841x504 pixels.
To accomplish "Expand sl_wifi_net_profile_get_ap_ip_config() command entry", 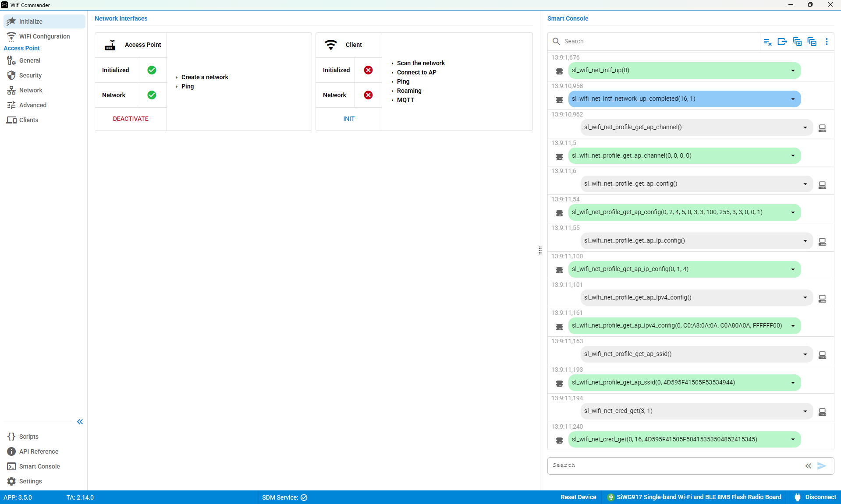I will (x=805, y=241).
